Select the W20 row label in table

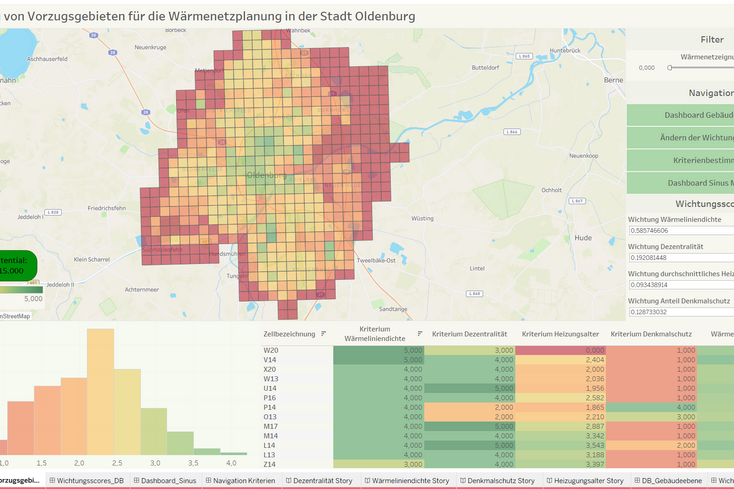(271, 350)
